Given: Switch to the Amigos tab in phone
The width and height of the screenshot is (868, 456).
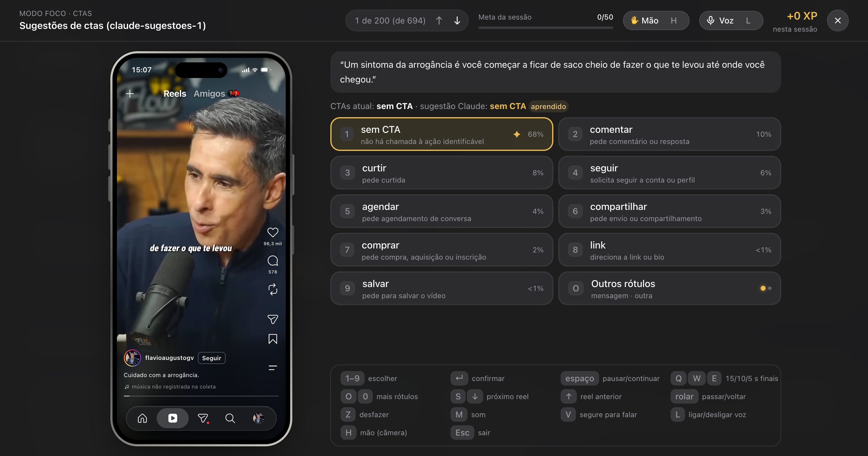Looking at the screenshot, I should point(209,94).
